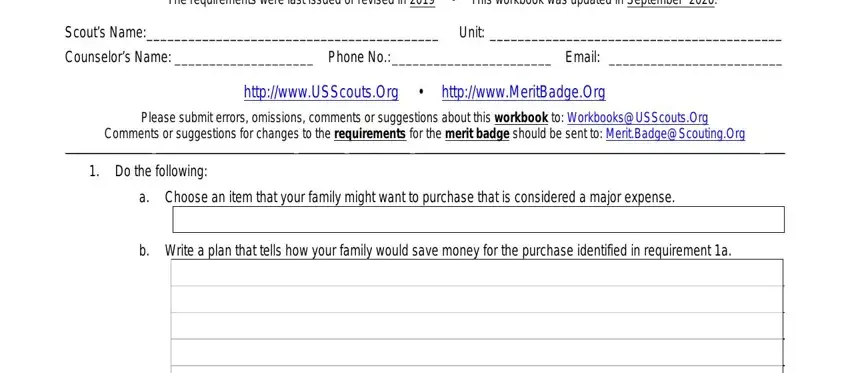Select fourth line of requirement 1b box
850x373 pixels.
coord(477,352)
